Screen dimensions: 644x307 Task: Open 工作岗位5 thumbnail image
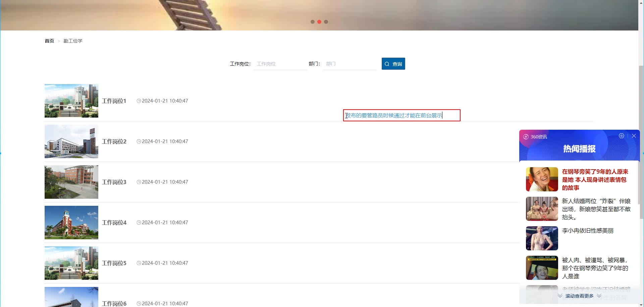(71, 263)
